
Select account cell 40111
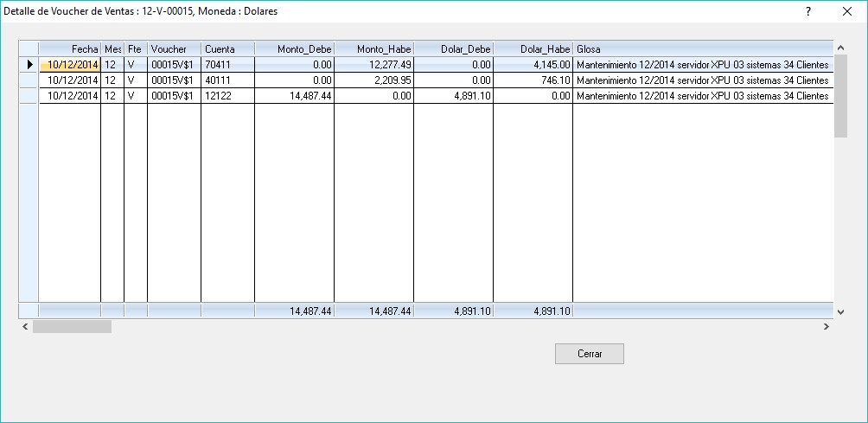pyautogui.click(x=227, y=80)
